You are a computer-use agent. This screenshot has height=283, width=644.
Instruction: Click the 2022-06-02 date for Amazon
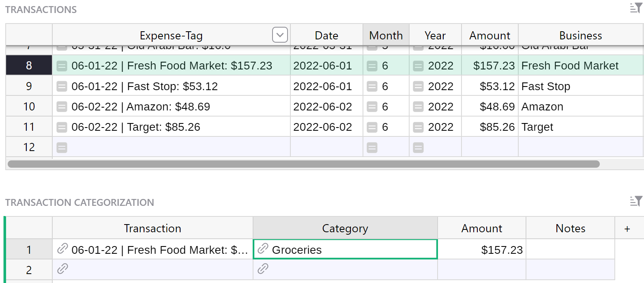point(326,106)
